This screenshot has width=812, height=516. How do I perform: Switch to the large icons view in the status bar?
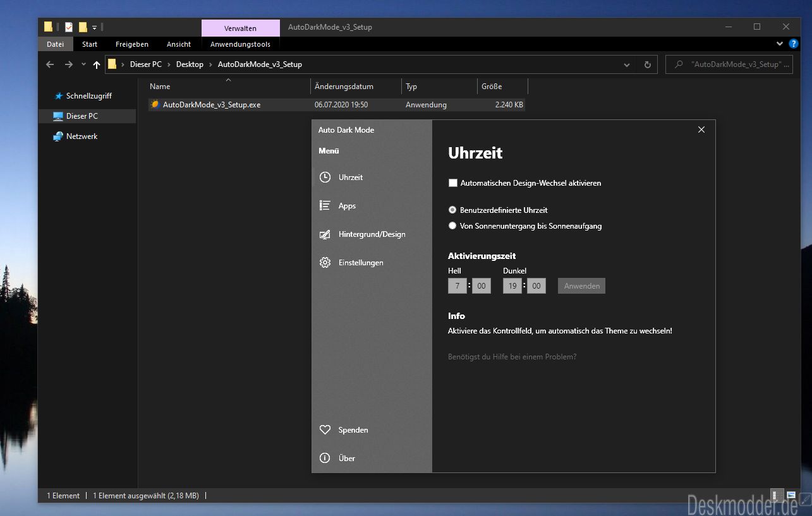[x=791, y=496]
